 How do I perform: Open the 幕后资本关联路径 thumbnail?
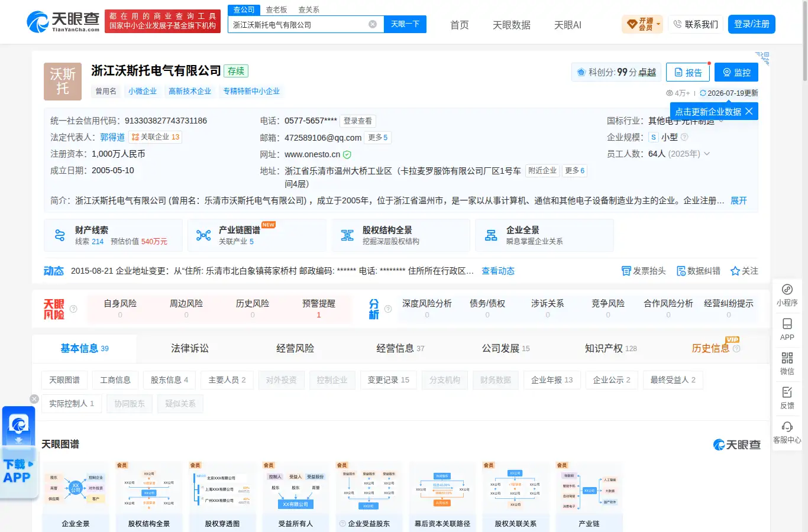pos(442,497)
